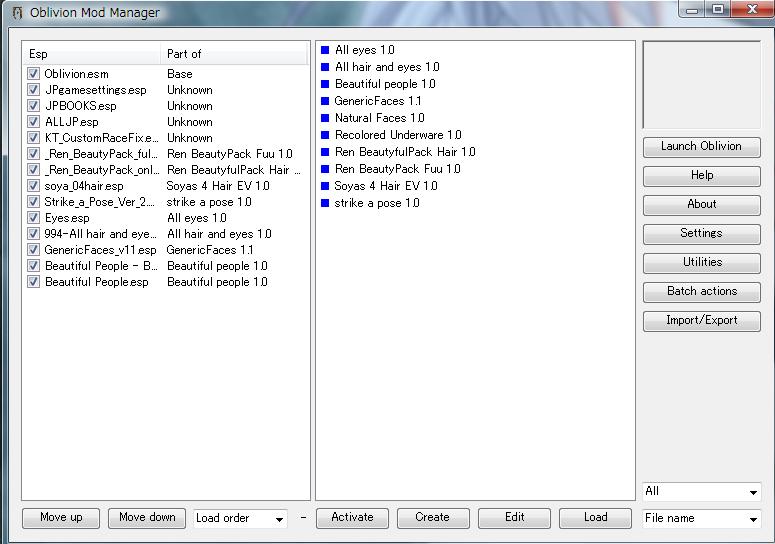Sort by the Part of column header
Image resolution: width=775 pixels, height=544 pixels.
(234, 54)
